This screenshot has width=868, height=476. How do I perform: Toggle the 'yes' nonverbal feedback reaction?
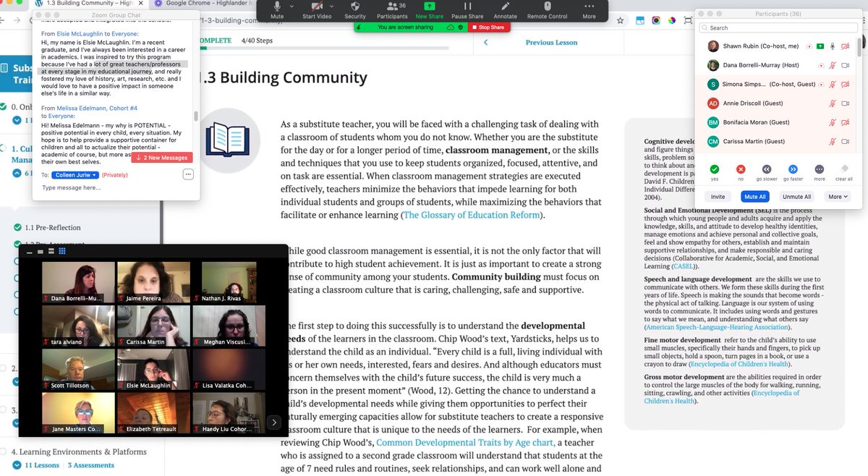click(x=715, y=171)
